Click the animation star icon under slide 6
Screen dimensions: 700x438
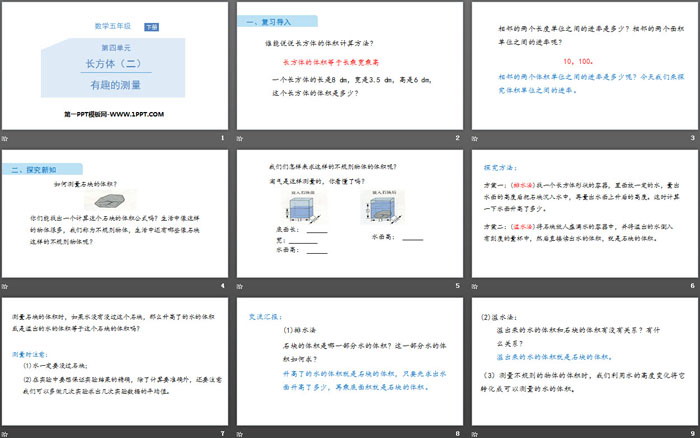coord(474,287)
